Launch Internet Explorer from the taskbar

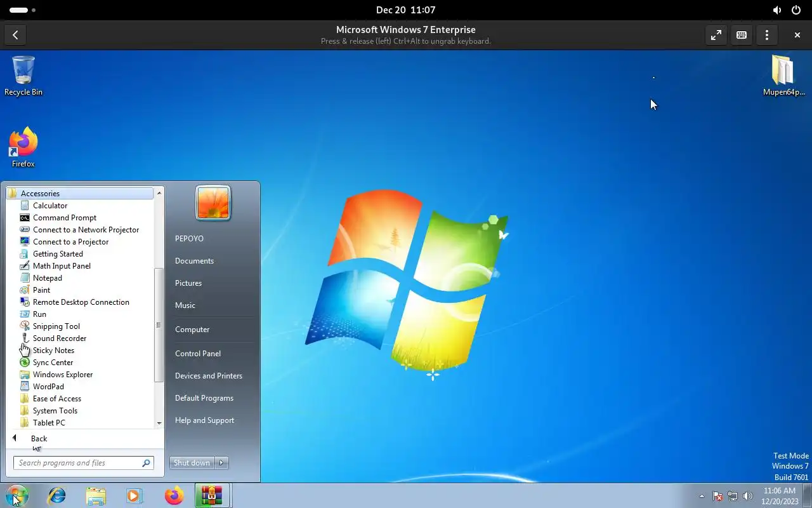[x=57, y=495]
